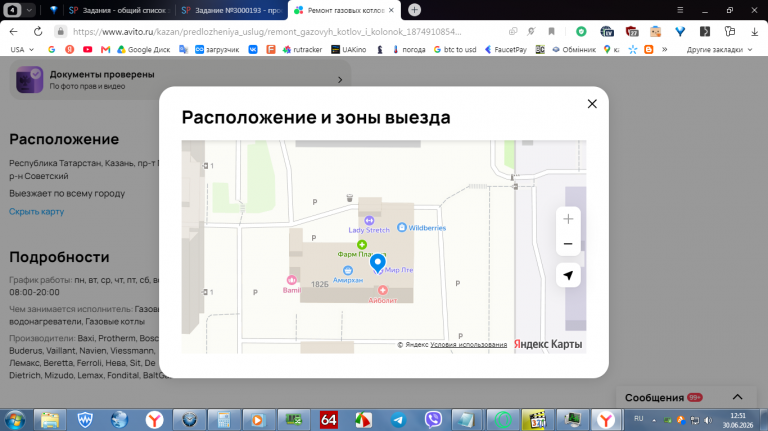Image resolution: width=768 pixels, height=431 pixels.
Task: Open the File Explorer taskbar icon
Action: [x=50, y=420]
